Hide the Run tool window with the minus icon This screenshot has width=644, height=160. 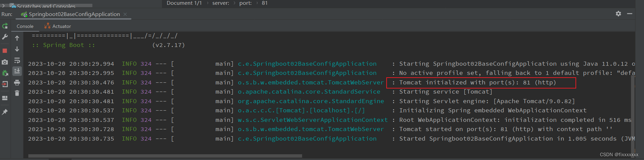[630, 14]
